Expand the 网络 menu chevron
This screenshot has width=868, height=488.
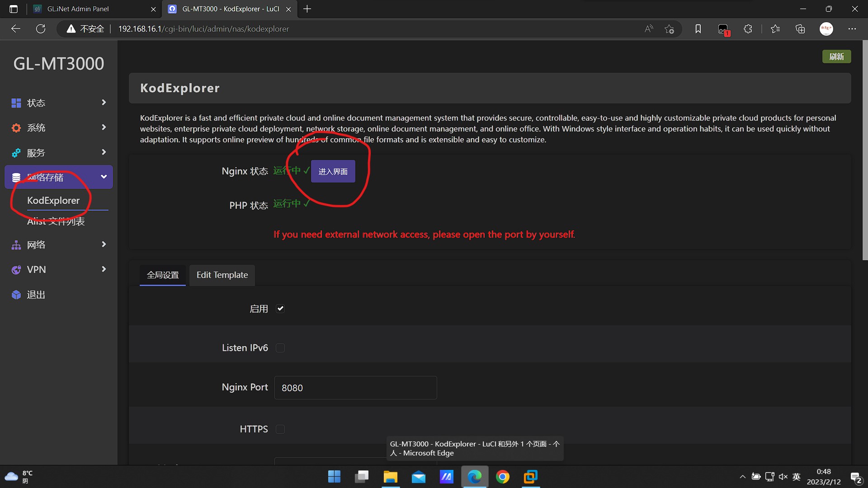click(104, 244)
